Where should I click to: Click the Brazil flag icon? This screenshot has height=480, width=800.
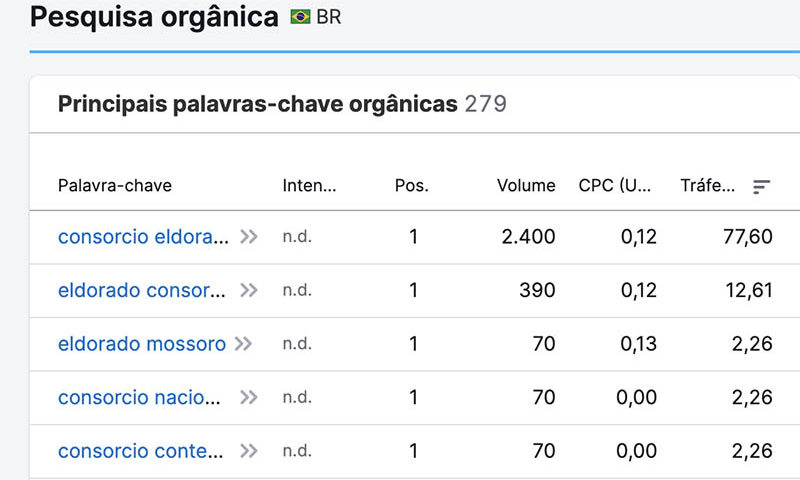click(x=301, y=17)
